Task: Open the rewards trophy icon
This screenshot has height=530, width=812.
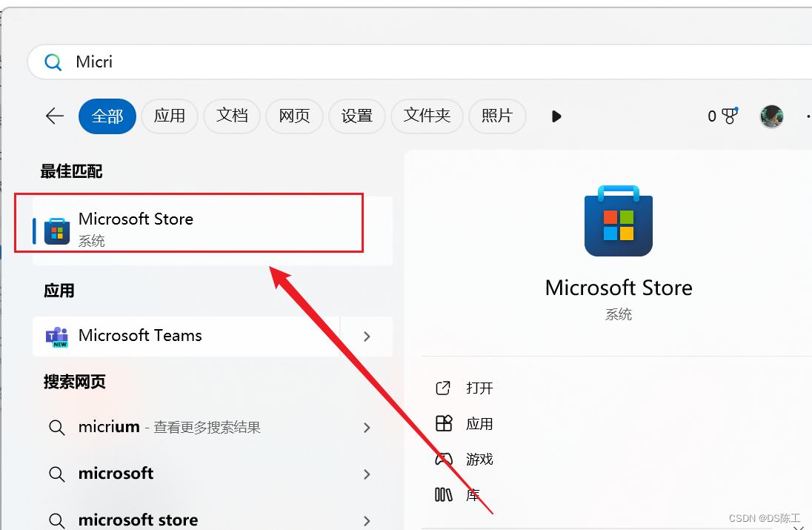Action: [x=730, y=116]
